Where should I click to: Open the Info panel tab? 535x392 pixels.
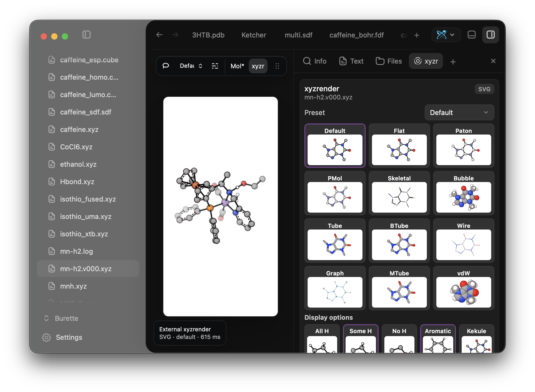tap(315, 61)
